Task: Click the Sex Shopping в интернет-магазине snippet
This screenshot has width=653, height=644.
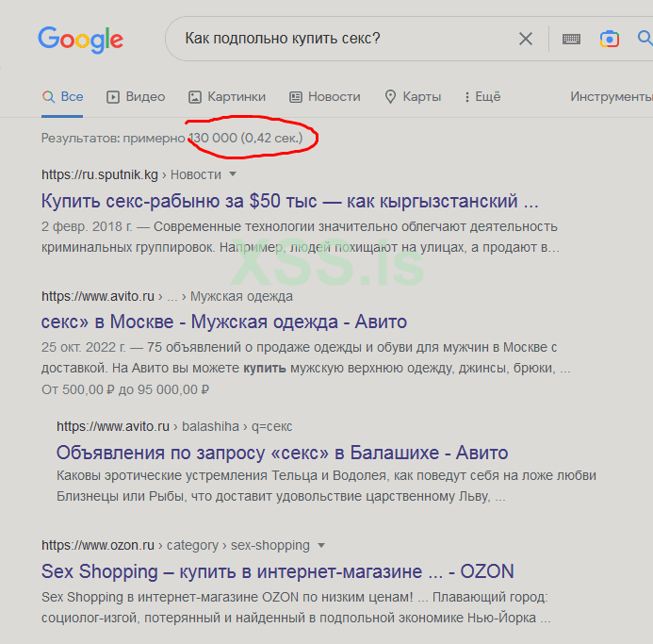Action: 296,607
